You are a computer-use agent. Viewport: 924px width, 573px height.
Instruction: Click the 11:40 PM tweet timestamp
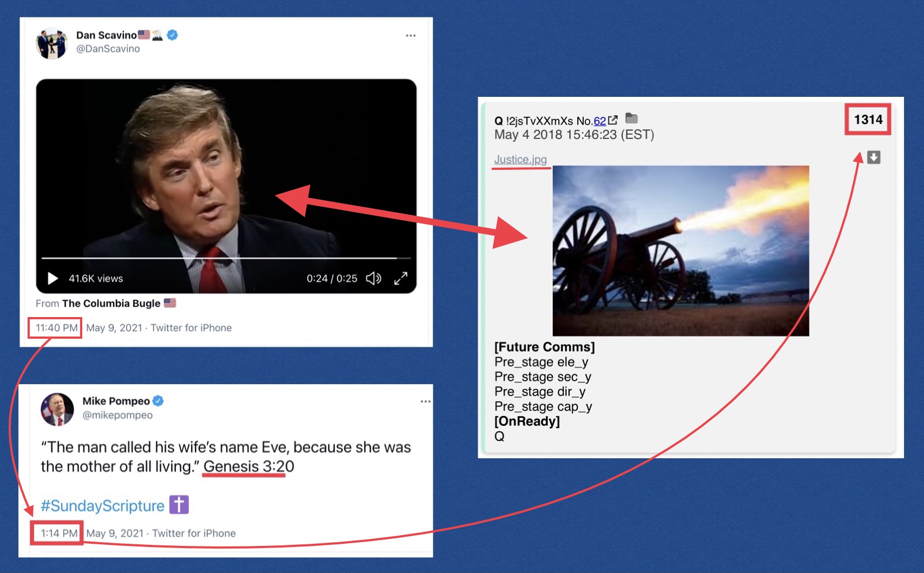56,328
